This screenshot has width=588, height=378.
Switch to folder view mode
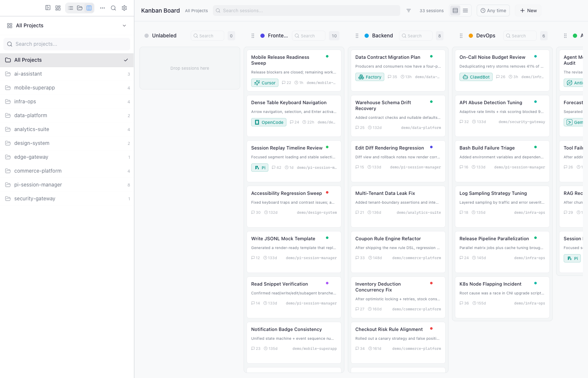80,8
